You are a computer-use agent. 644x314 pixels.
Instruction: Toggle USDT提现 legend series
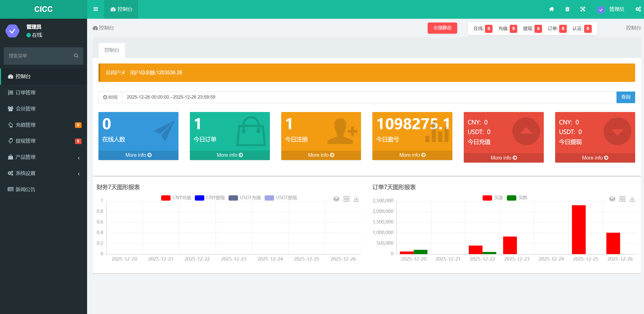[281, 198]
